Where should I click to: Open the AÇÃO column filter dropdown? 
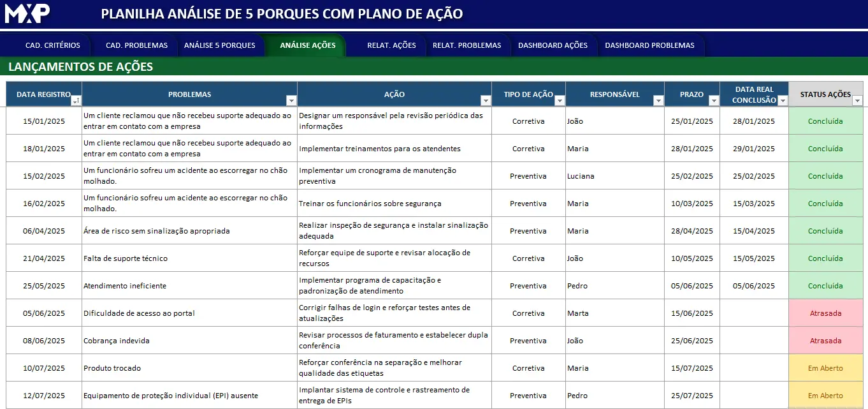point(486,101)
